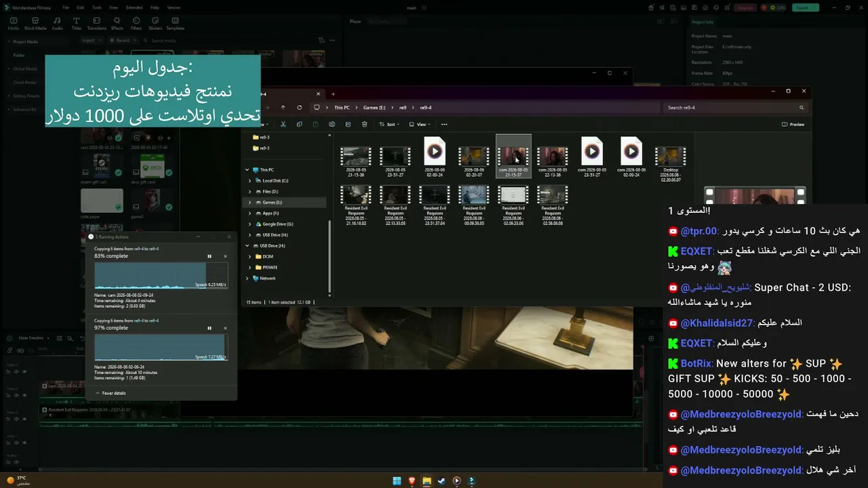Pause the 83% complete copy operation
Image resolution: width=868 pixels, height=488 pixels.
point(210,256)
